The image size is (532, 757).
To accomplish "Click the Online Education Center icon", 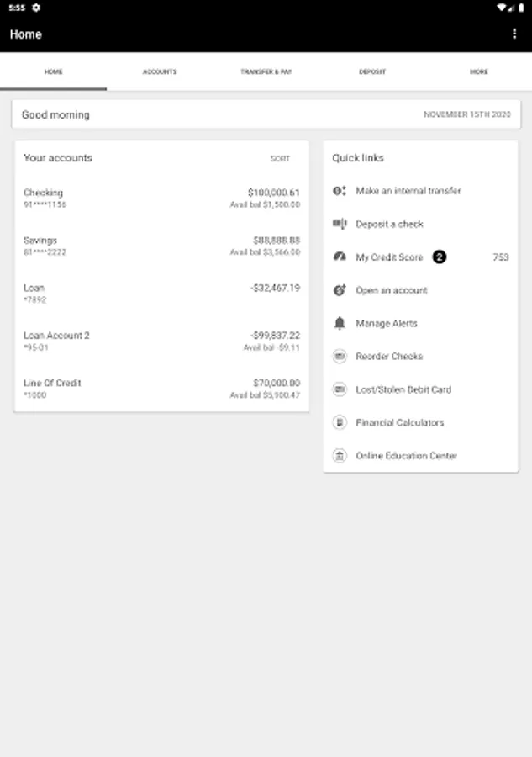I will pyautogui.click(x=340, y=456).
